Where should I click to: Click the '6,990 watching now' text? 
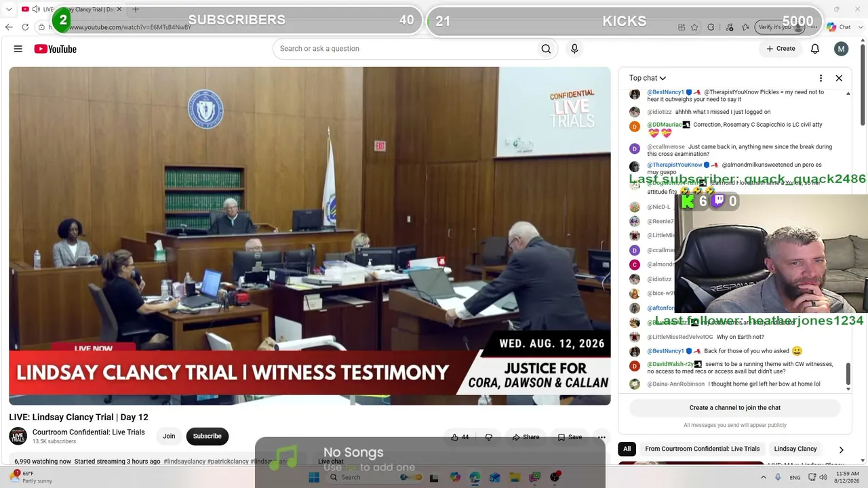coord(43,462)
